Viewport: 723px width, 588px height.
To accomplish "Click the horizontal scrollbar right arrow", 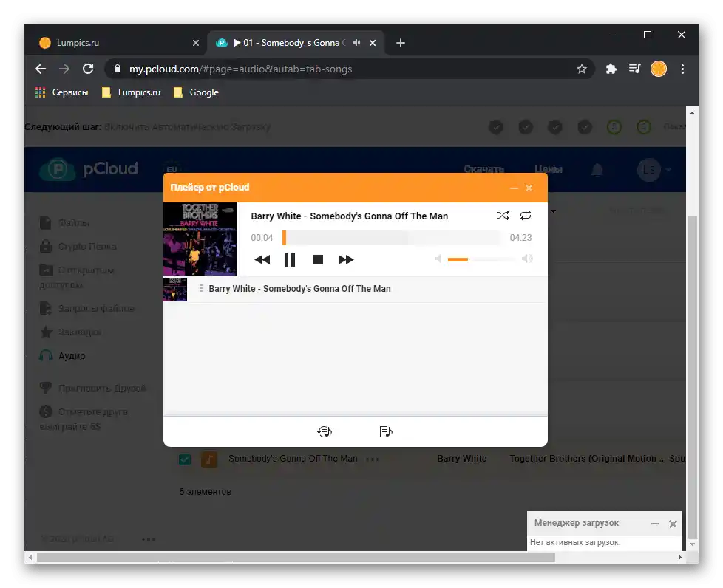I will (x=680, y=557).
